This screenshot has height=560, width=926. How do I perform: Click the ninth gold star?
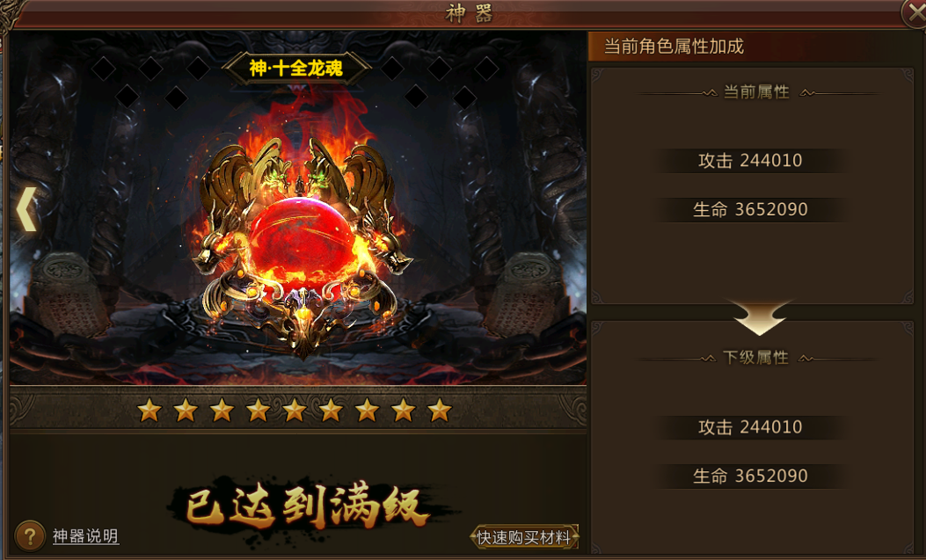440,410
